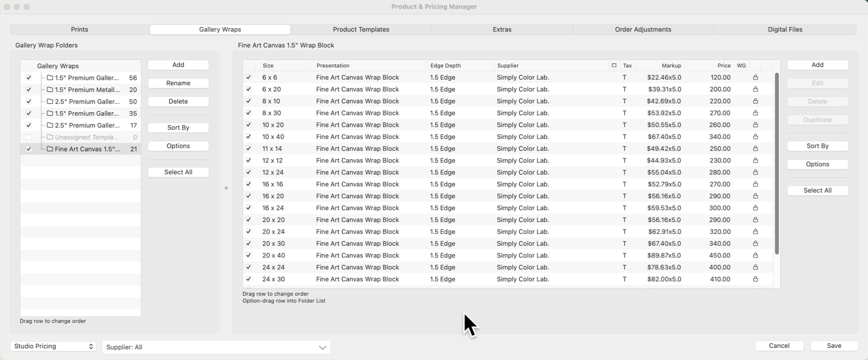The height and width of the screenshot is (360, 868).
Task: Click Rename for the gallery wrap folder
Action: point(178,83)
